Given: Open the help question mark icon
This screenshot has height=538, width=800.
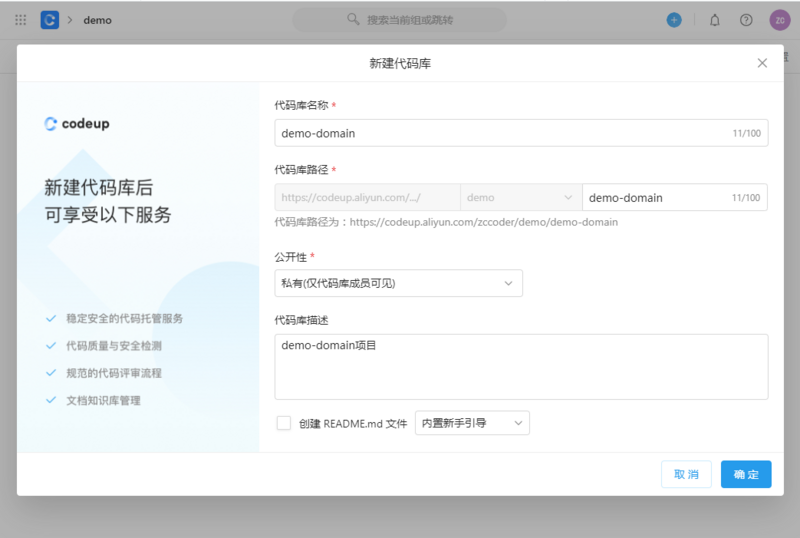Looking at the screenshot, I should (746, 20).
